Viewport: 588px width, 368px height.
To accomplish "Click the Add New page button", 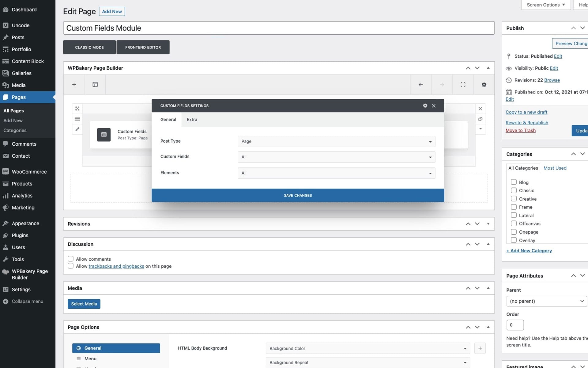I will pos(112,11).
